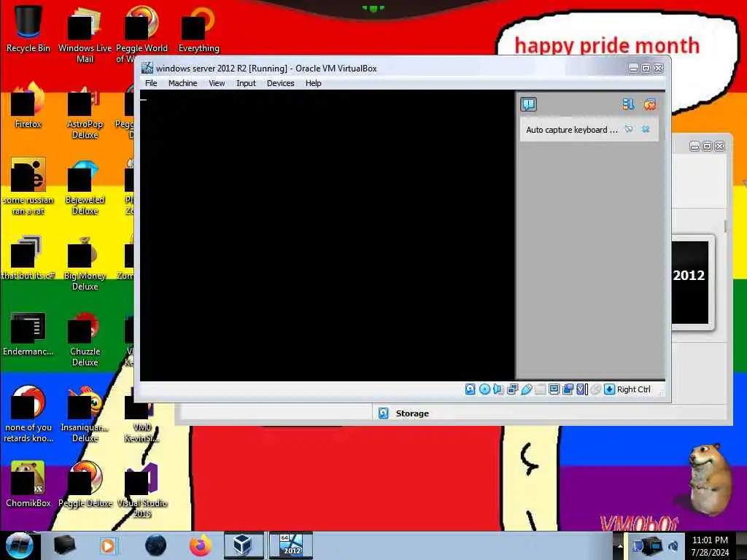
Task: Click the black box icon in taskbar
Action: [64, 545]
